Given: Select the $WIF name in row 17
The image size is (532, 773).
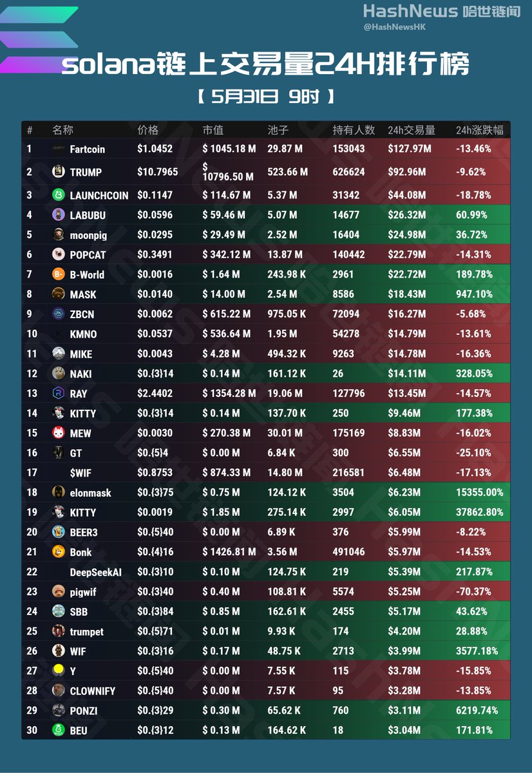Looking at the screenshot, I should coord(81,473).
